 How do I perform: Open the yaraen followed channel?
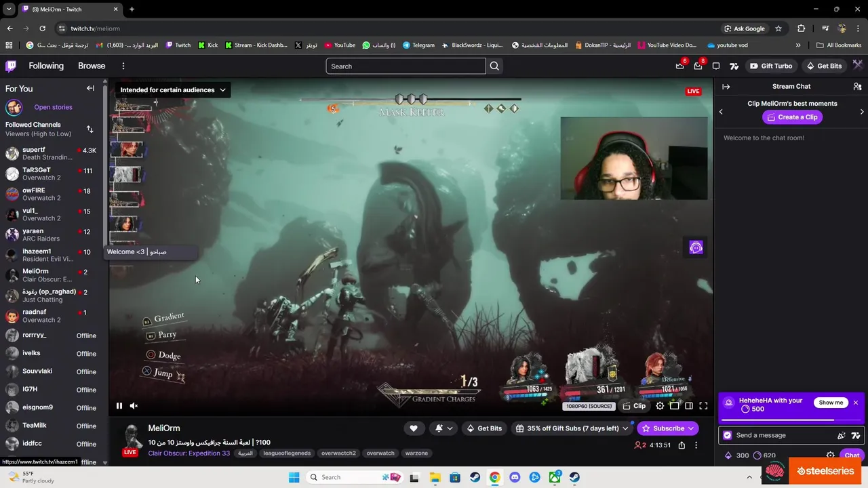[51, 235]
